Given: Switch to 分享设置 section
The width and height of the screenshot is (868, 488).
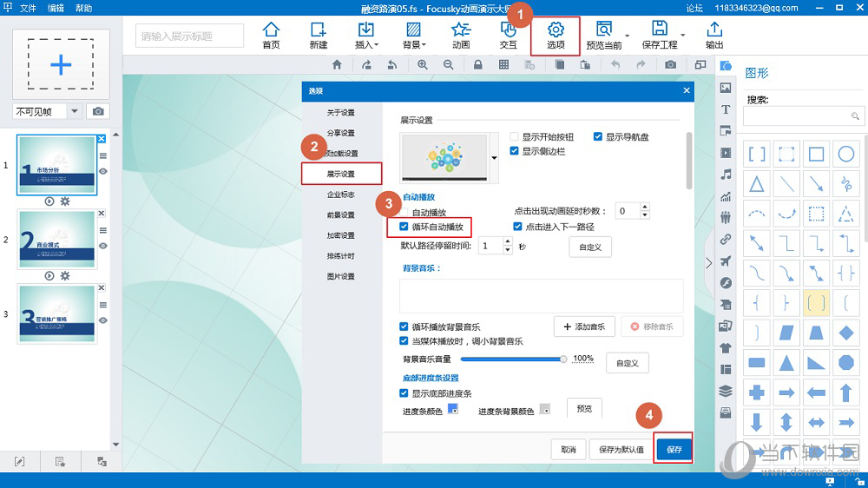Looking at the screenshot, I should coord(340,133).
